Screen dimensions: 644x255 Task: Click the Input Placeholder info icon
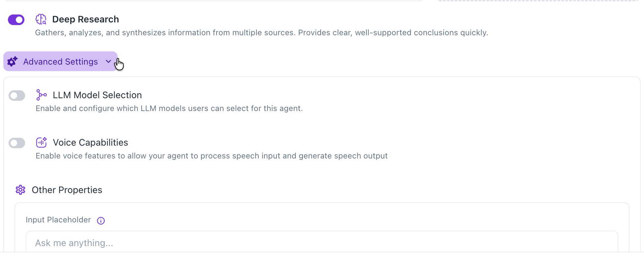(101, 221)
